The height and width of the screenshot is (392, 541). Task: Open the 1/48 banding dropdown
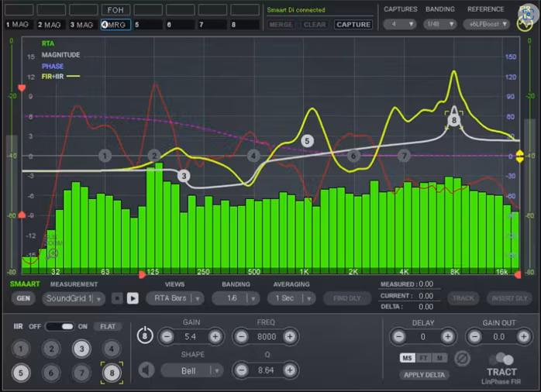pos(440,24)
